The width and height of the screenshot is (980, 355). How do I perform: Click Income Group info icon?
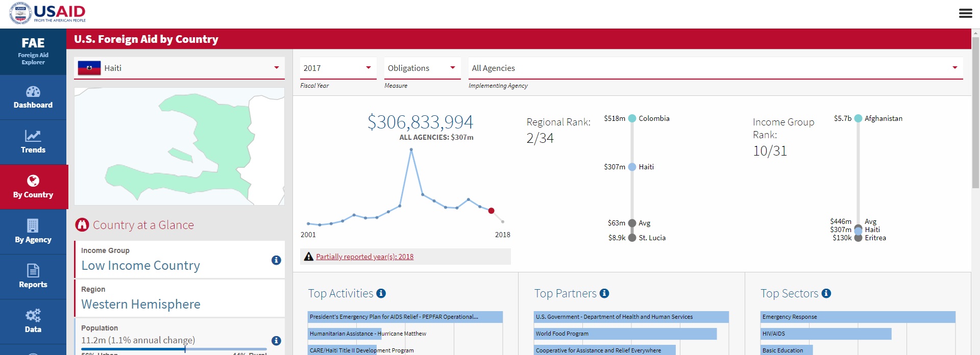[276, 260]
